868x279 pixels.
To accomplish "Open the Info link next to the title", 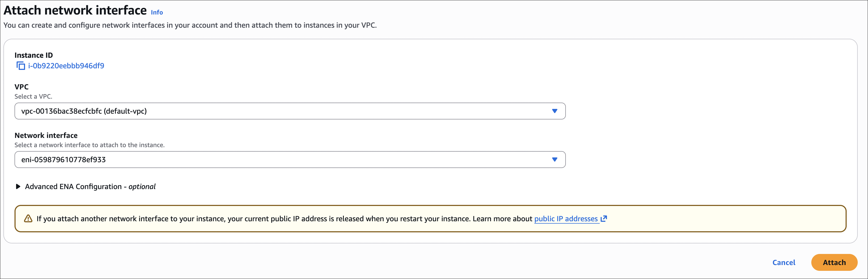I will 157,12.
